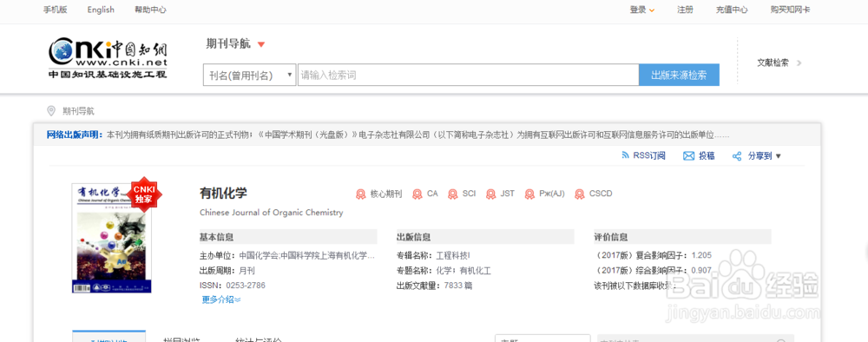Click the CA medal badge icon
Image resolution: width=868 pixels, height=342 pixels.
pyautogui.click(x=418, y=194)
